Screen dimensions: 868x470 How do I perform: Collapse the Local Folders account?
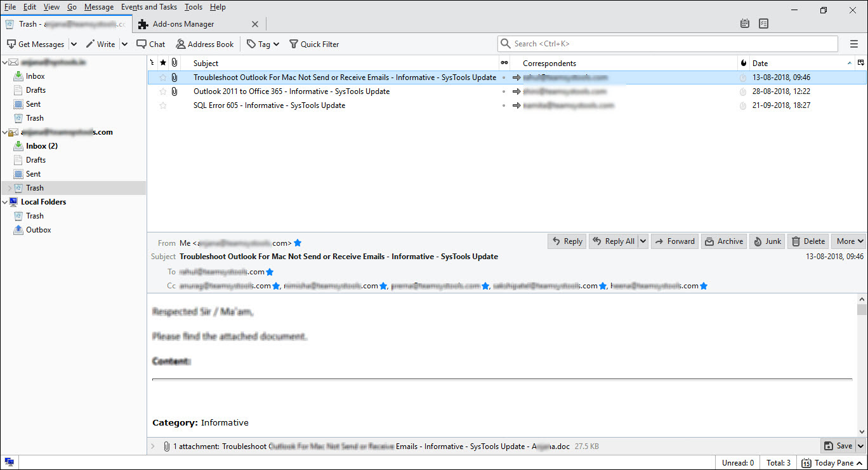click(4, 202)
